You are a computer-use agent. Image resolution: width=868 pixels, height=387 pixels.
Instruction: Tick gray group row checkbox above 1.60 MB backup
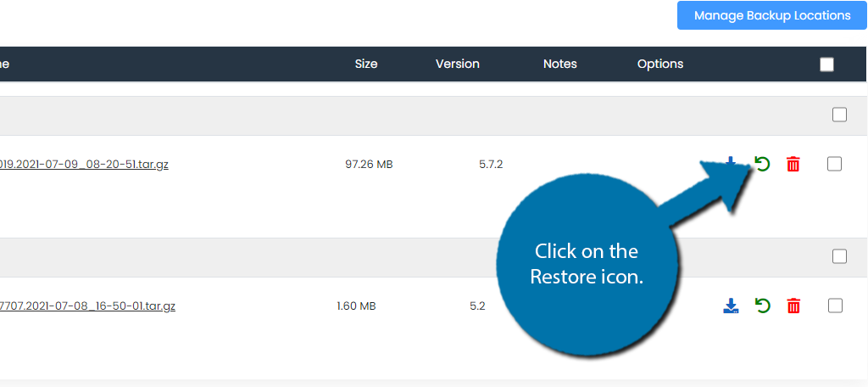pyautogui.click(x=839, y=256)
